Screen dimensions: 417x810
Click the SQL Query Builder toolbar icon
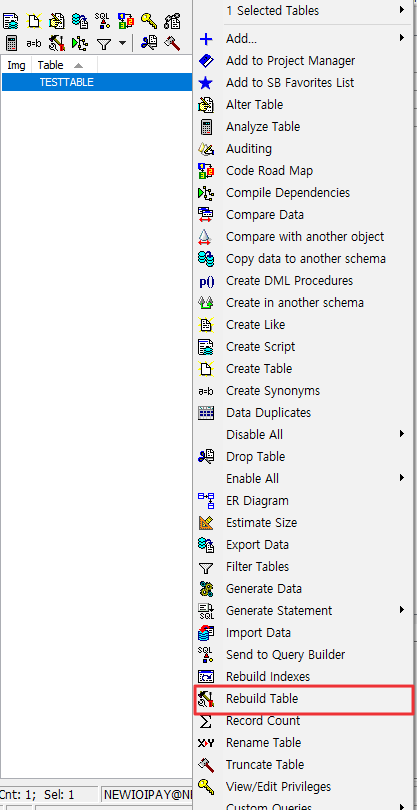102,21
